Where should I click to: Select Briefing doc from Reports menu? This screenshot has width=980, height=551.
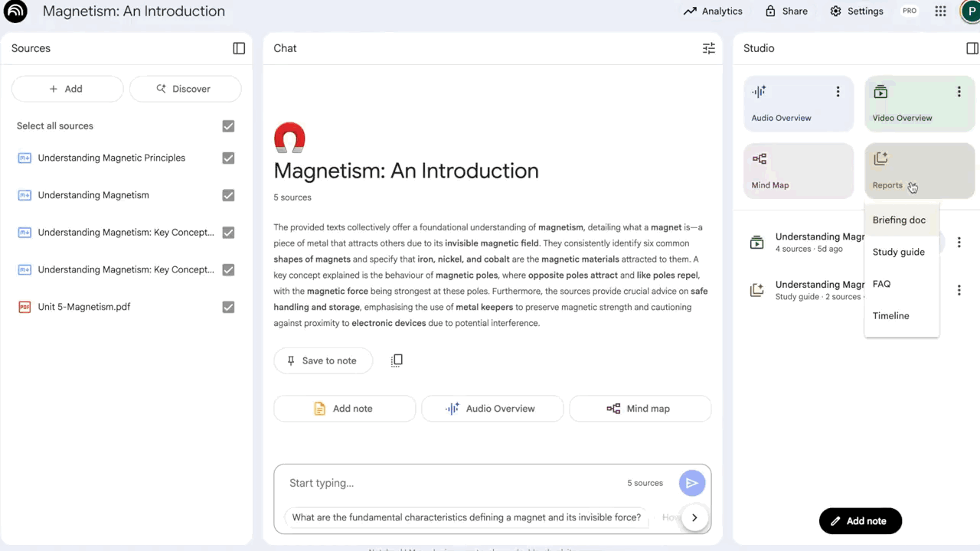click(x=899, y=220)
